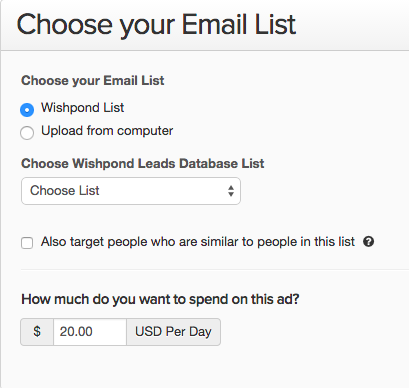Click the words Per Day in budget suffix

(x=189, y=332)
